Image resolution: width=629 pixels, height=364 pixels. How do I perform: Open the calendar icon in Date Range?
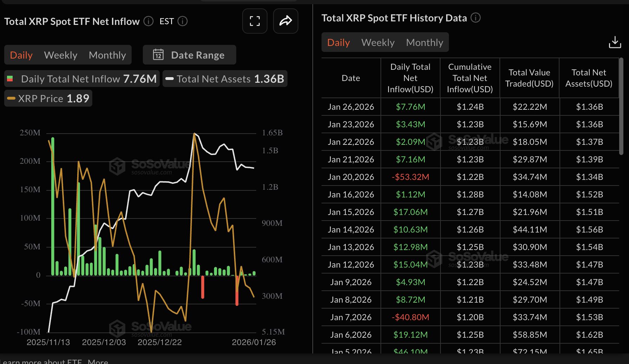(159, 55)
